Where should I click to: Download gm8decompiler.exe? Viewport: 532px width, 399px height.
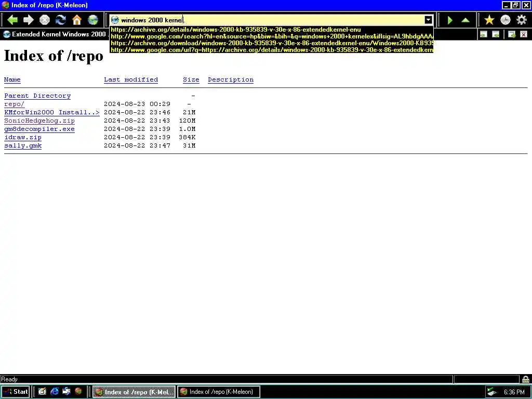[x=39, y=129]
